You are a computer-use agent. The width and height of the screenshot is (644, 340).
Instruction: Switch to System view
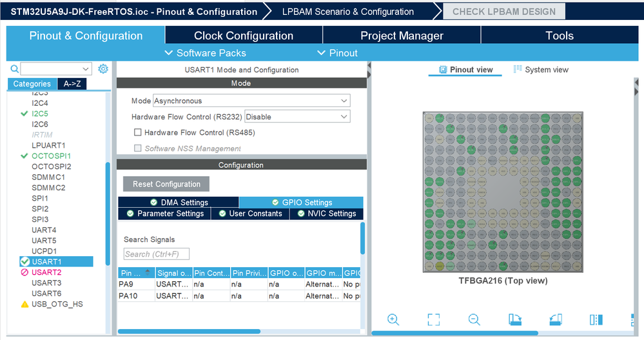(x=541, y=70)
